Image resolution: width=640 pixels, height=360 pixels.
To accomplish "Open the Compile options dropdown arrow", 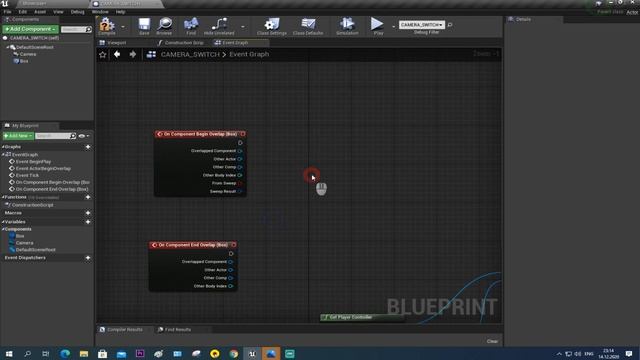I will [x=123, y=27].
